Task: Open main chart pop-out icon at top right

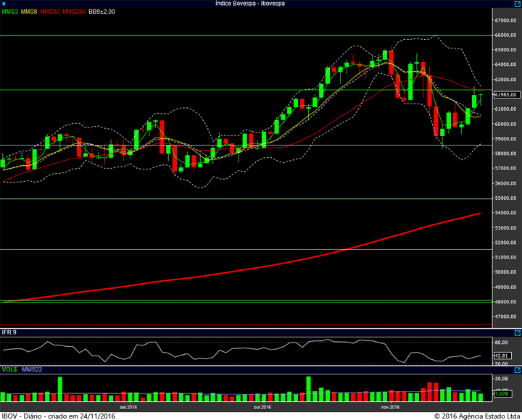Action: [518, 4]
